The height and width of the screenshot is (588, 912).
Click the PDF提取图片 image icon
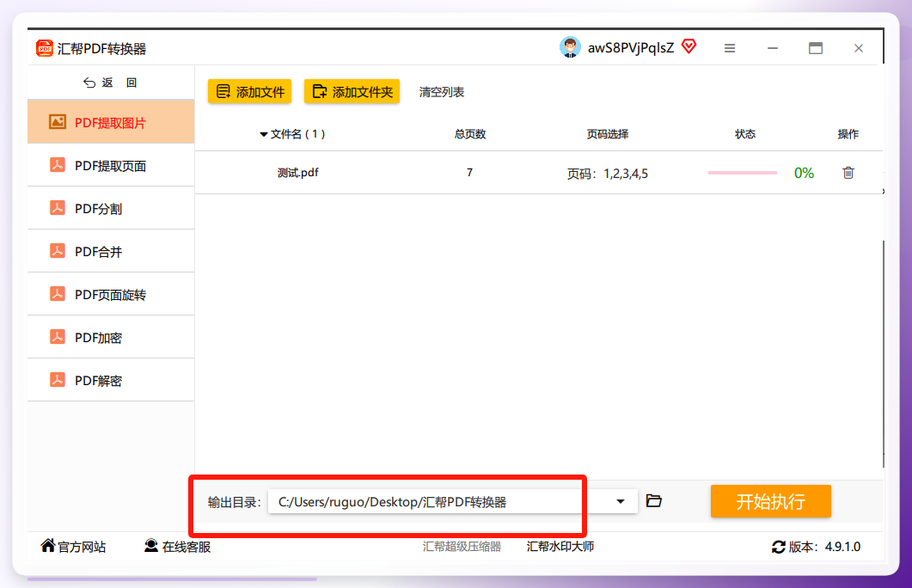point(57,121)
